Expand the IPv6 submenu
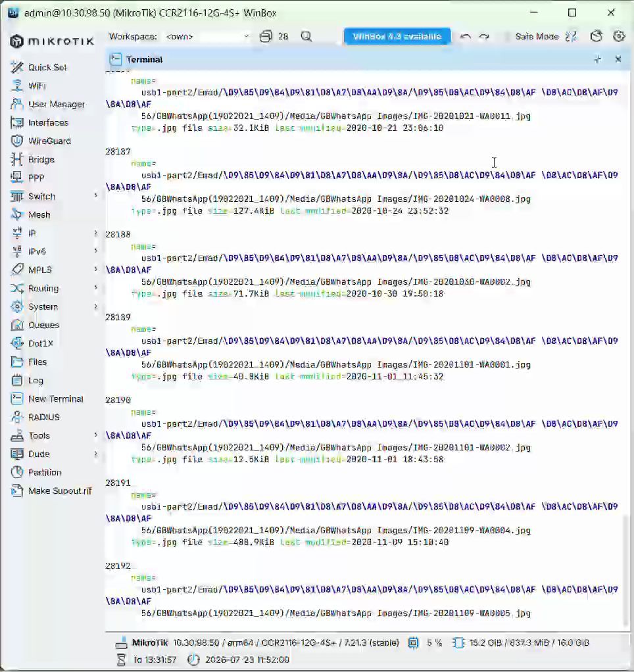634x672 pixels. point(95,251)
